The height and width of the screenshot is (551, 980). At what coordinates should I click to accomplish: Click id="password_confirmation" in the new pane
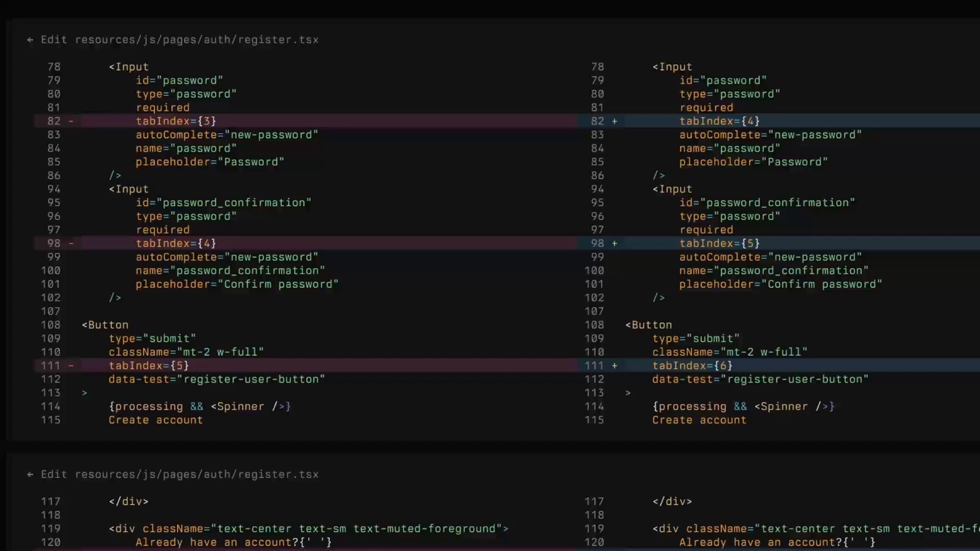point(767,203)
